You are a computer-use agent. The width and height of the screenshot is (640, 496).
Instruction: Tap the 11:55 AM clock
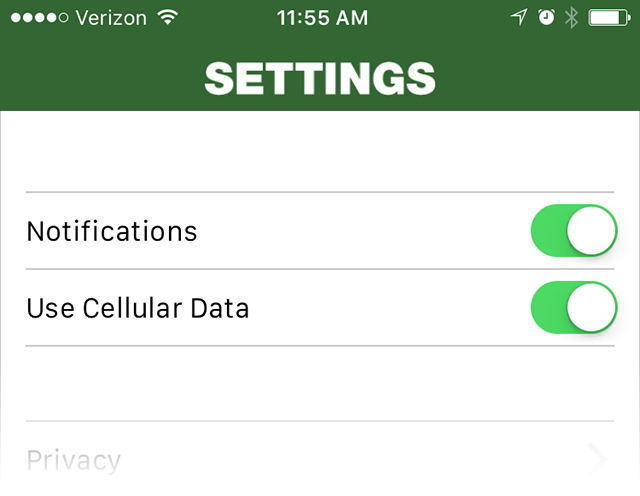320,17
